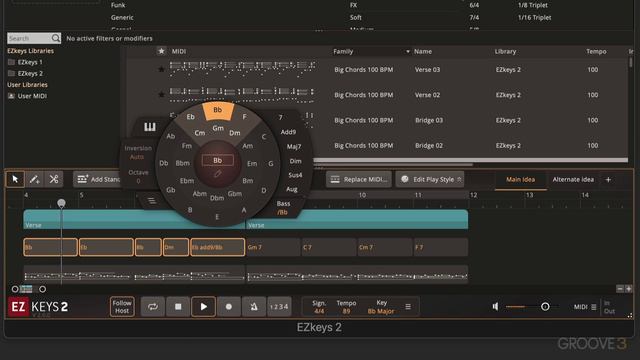Select the pencil draw tool
Image resolution: width=640 pixels, height=360 pixels.
click(x=34, y=179)
